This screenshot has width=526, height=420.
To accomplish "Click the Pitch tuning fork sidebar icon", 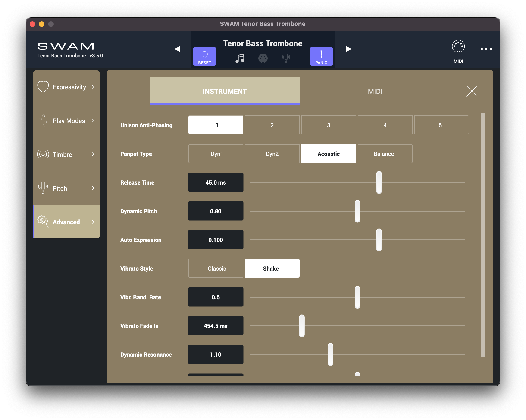I will pos(43,188).
